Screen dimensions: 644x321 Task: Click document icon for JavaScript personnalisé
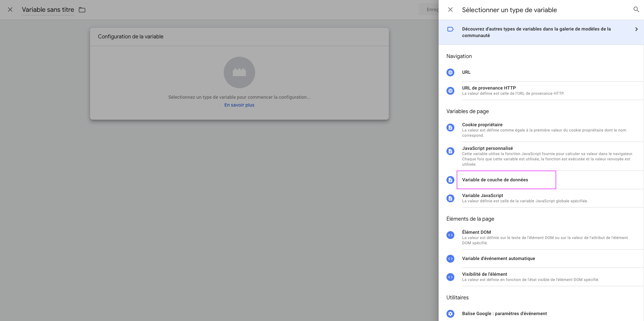pos(450,151)
